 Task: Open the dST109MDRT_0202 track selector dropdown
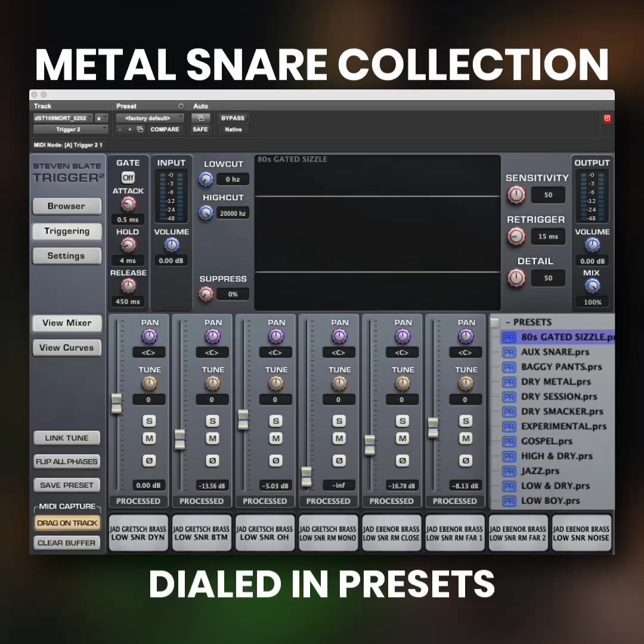(x=63, y=118)
